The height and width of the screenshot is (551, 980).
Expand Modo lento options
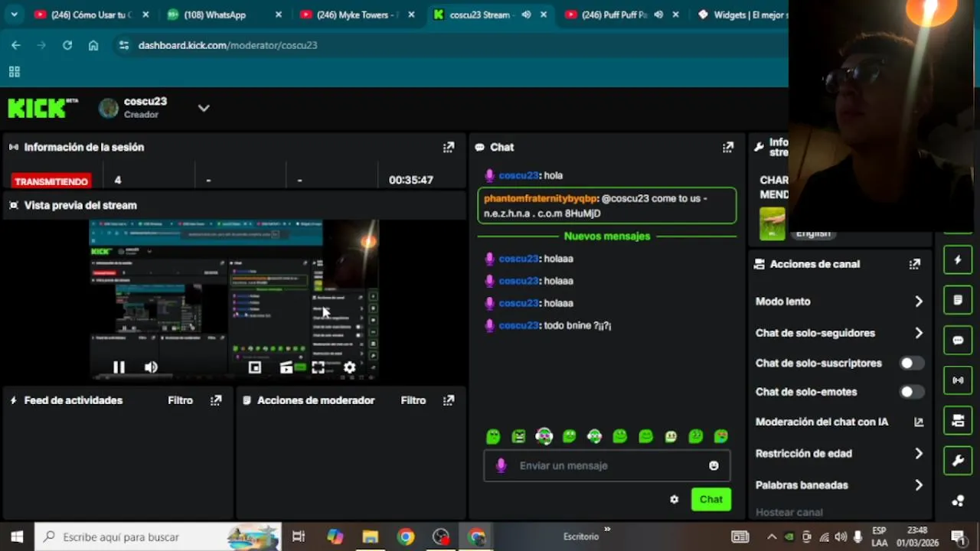[x=919, y=302]
